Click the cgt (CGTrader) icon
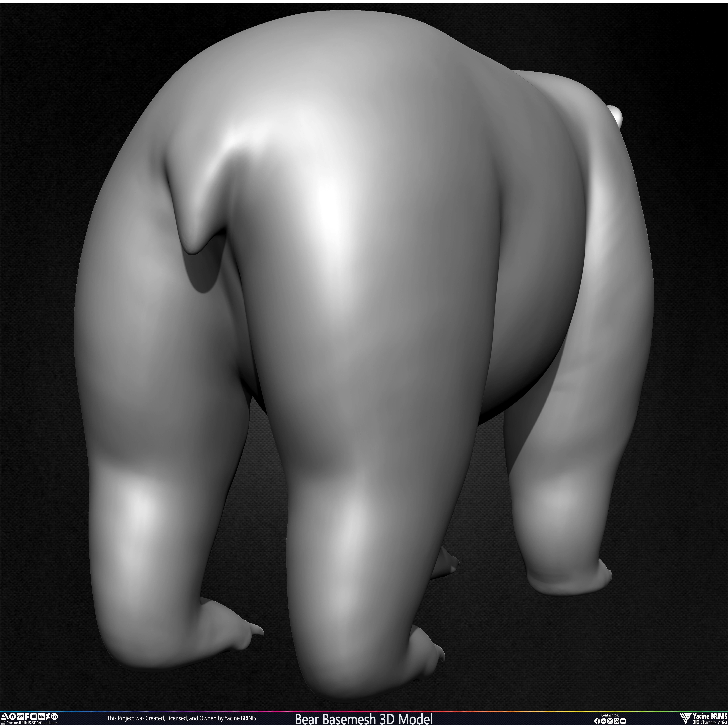 [x=20, y=716]
